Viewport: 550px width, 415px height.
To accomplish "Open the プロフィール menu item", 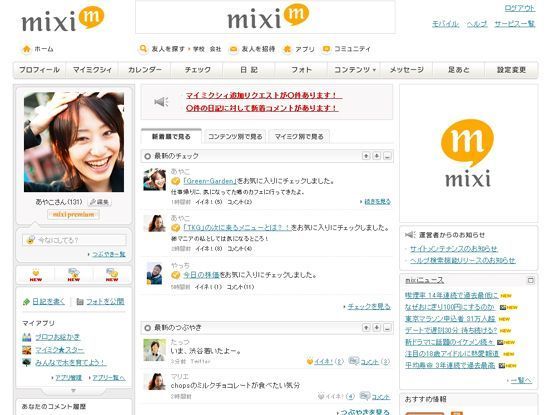I will click(40, 70).
